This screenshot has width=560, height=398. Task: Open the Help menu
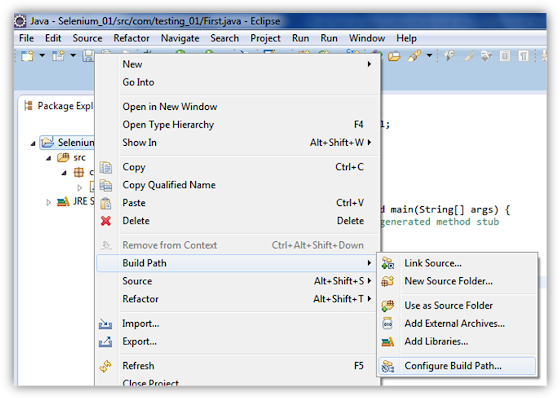coord(406,38)
